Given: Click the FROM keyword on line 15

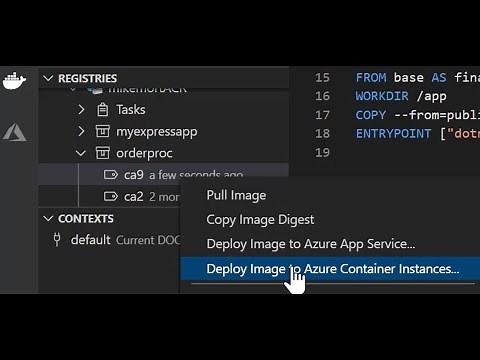Looking at the screenshot, I should [x=371, y=78].
